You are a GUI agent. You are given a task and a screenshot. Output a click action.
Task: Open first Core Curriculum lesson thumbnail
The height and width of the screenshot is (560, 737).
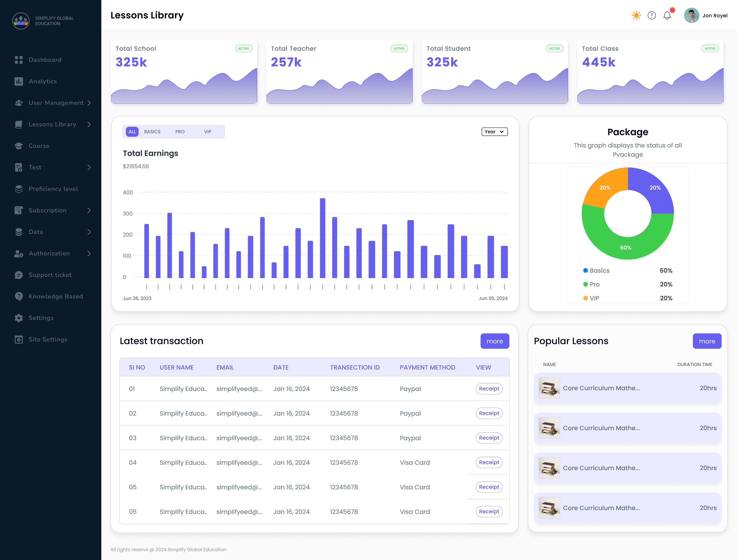(x=549, y=388)
